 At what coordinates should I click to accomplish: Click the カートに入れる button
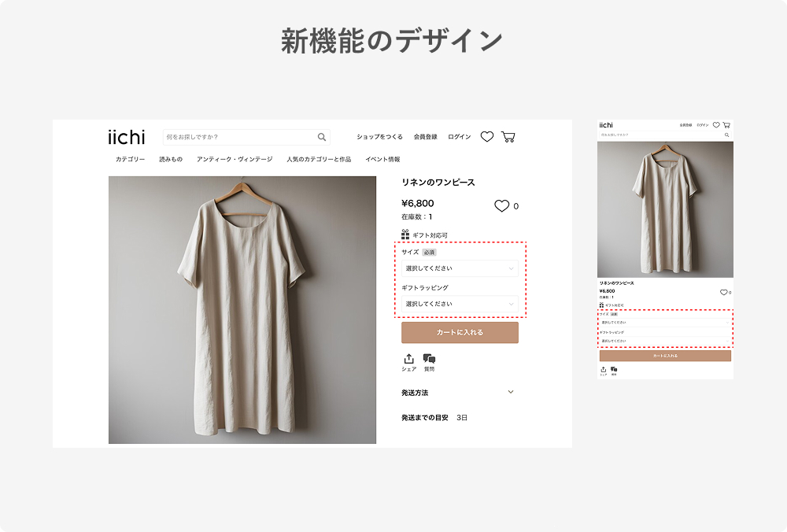460,331
